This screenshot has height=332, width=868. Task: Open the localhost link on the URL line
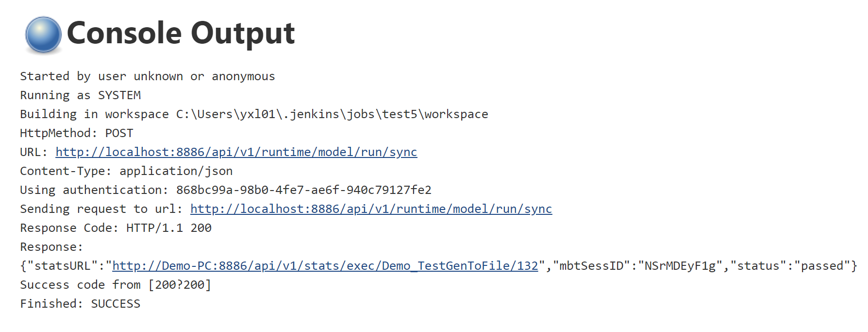(236, 152)
